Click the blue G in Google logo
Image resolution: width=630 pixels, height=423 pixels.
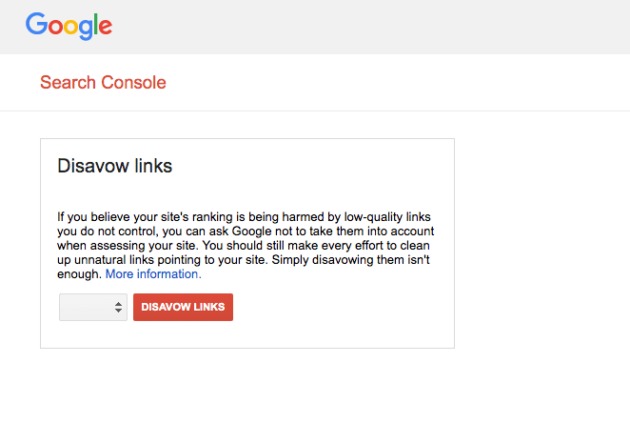tap(37, 23)
